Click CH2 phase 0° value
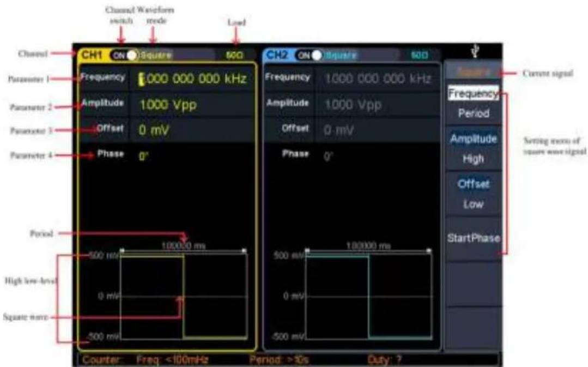 pos(329,157)
